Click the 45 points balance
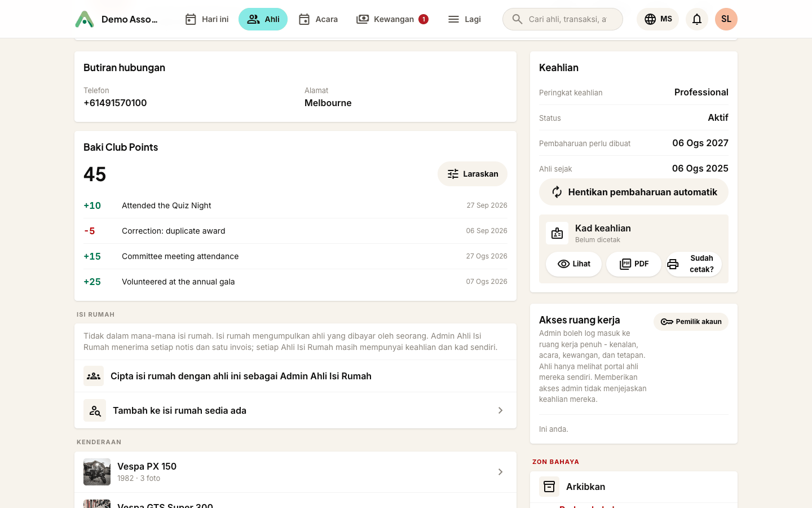Viewport: 812px width, 508px height. point(95,174)
